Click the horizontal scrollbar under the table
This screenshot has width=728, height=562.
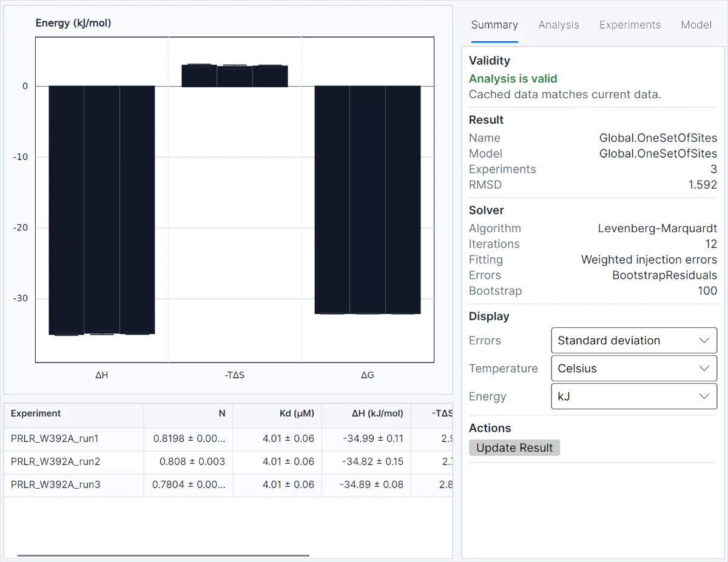click(163, 555)
